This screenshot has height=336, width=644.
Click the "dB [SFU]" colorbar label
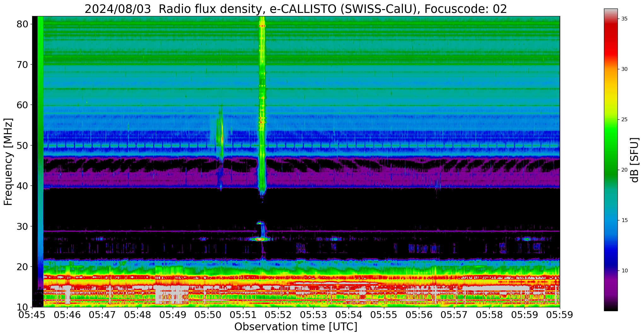pyautogui.click(x=635, y=160)
